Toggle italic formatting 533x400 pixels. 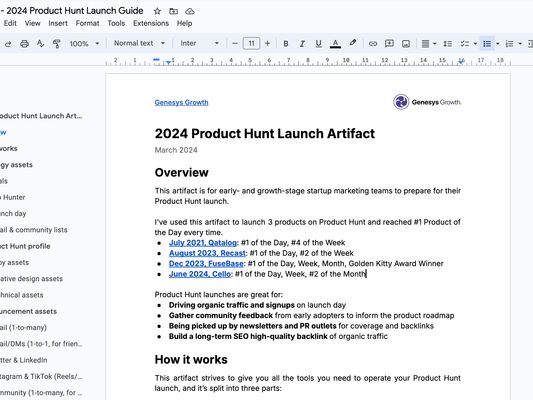point(302,44)
